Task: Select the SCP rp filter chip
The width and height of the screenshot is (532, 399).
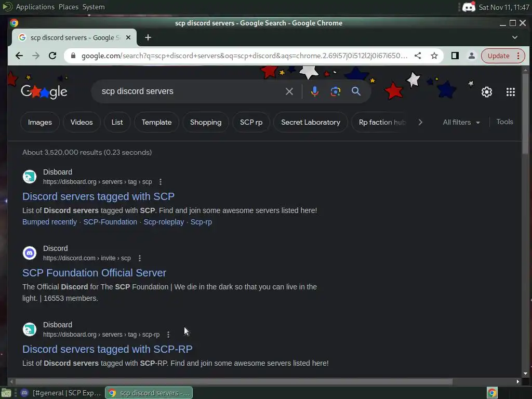Action: (x=251, y=122)
